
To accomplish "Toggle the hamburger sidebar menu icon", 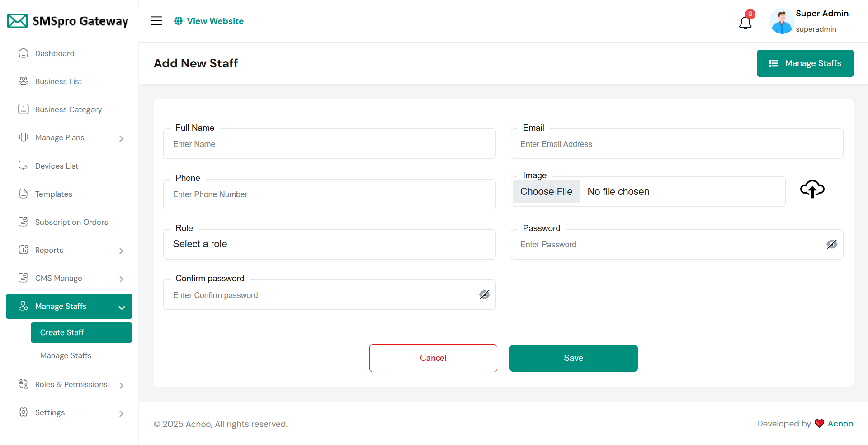I will click(156, 21).
